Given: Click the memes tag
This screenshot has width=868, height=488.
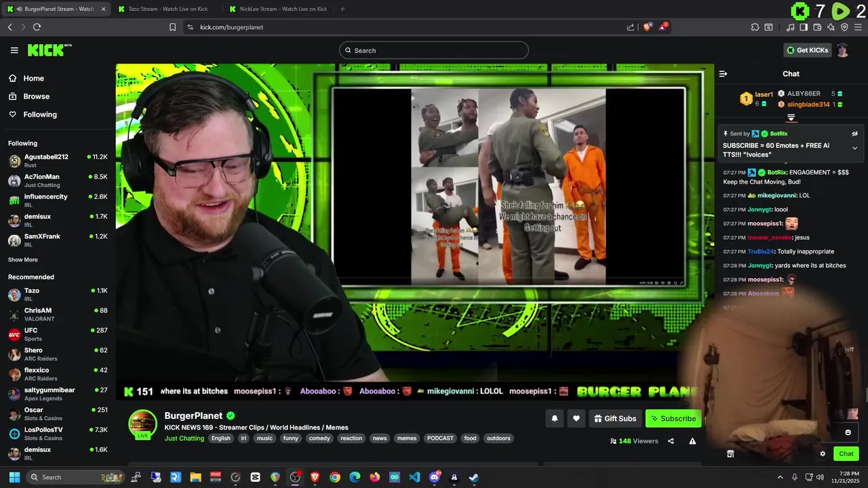Looking at the screenshot, I should (407, 439).
